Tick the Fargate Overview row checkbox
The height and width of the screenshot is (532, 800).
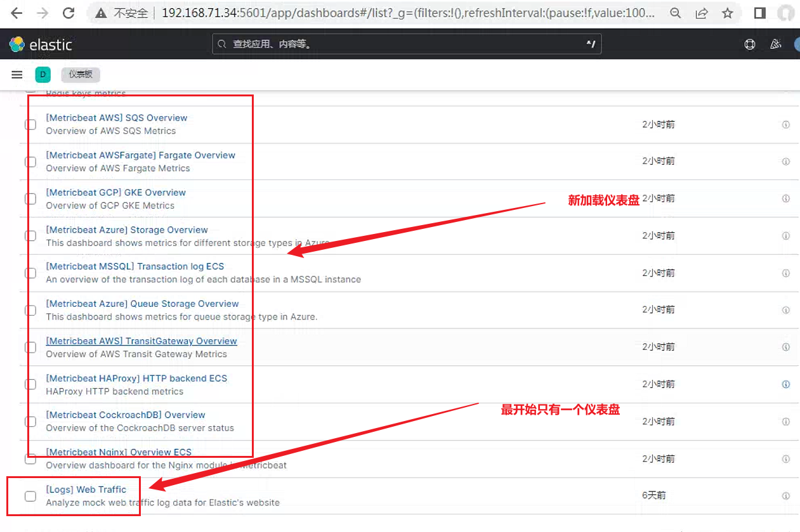tap(30, 162)
